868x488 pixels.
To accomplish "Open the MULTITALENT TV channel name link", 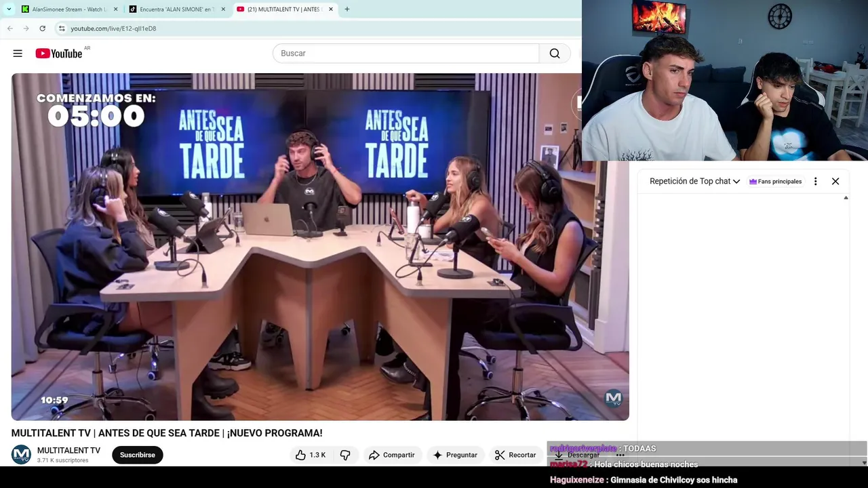I will pos(68,451).
